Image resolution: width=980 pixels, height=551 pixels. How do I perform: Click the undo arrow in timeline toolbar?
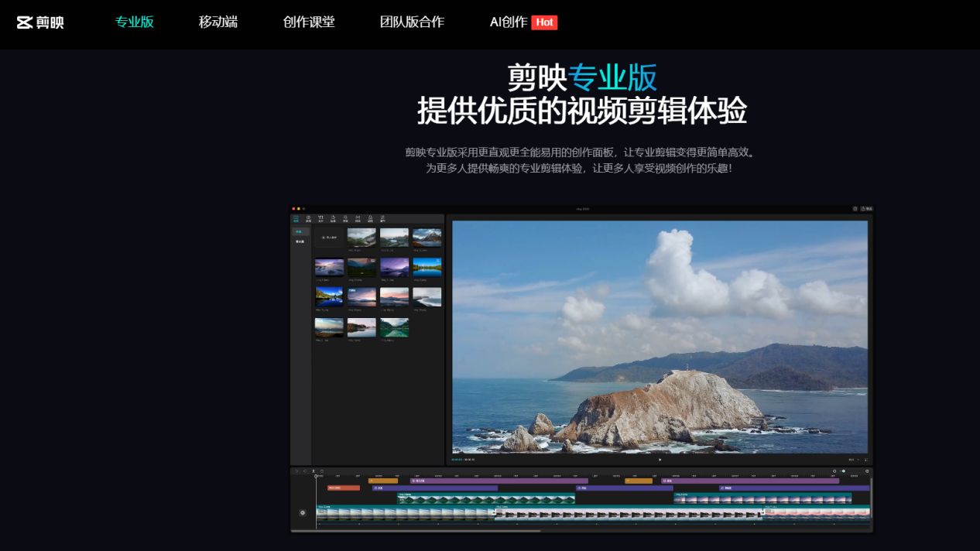click(296, 471)
